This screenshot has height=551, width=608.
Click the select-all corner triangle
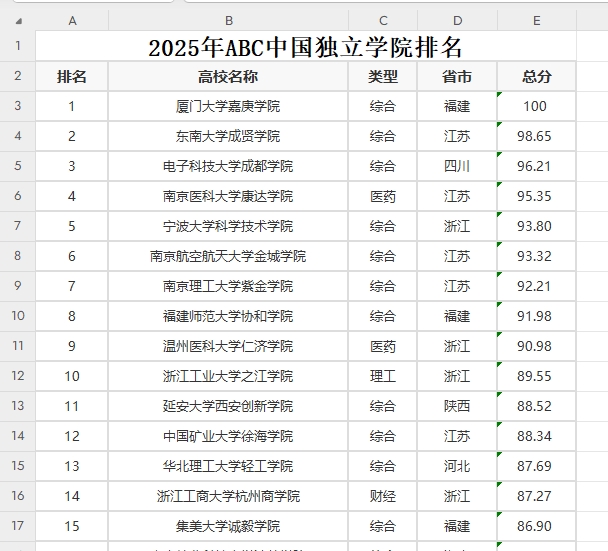pyautogui.click(x=19, y=21)
